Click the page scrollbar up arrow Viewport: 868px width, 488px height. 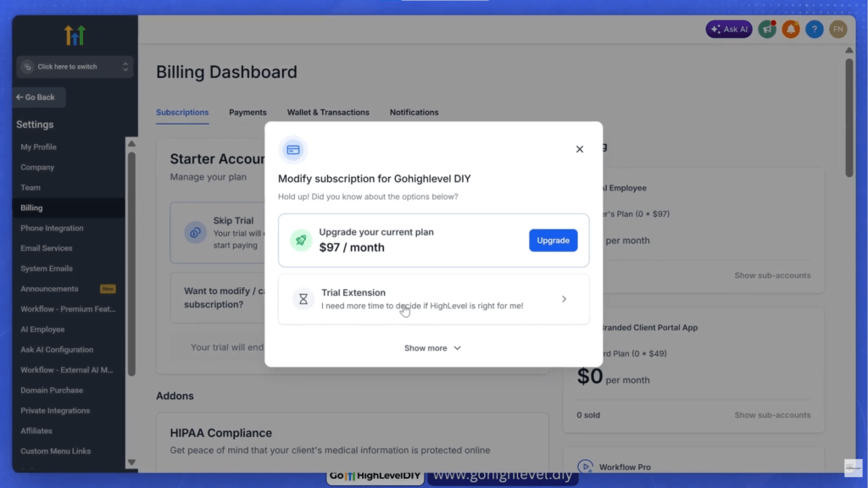[849, 50]
